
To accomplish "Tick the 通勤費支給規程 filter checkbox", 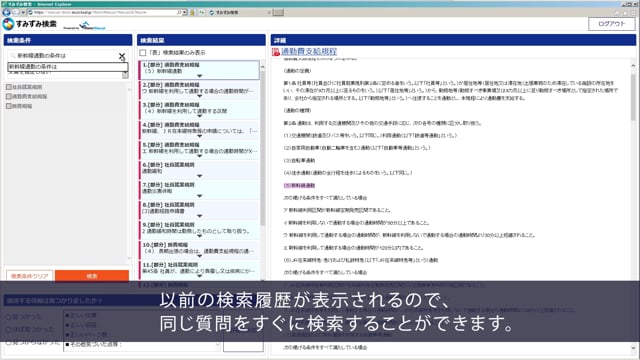I will (9, 96).
